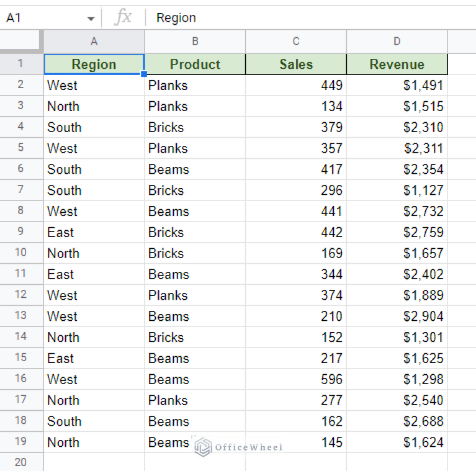
Task: Click the formula bar containing Region
Action: 310,18
